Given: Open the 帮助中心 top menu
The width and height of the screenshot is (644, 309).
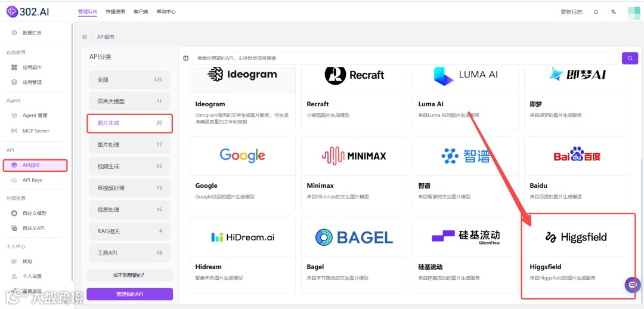Looking at the screenshot, I should [x=166, y=12].
